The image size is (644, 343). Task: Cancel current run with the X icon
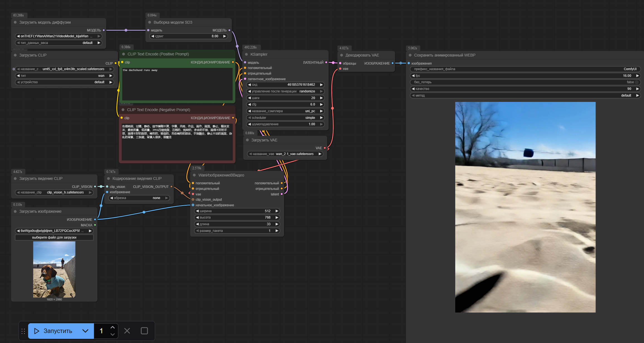[127, 331]
